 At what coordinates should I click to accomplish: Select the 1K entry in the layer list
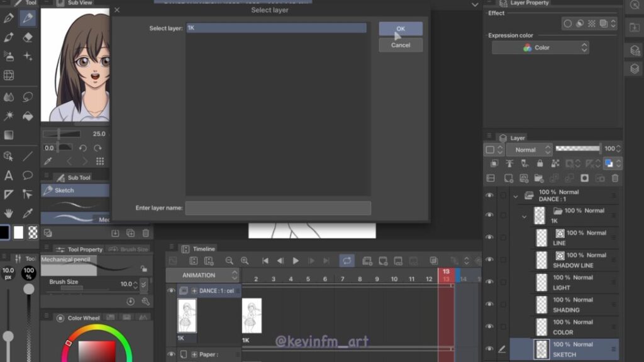[276, 28]
